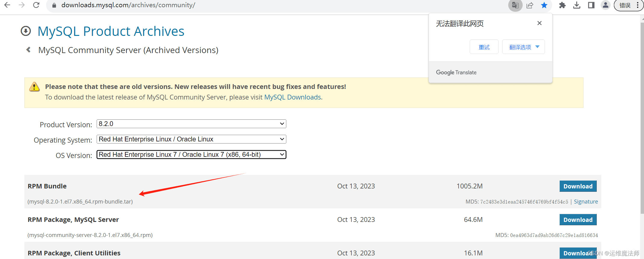The image size is (644, 259).
Task: Close the translate popup with X
Action: click(x=540, y=23)
